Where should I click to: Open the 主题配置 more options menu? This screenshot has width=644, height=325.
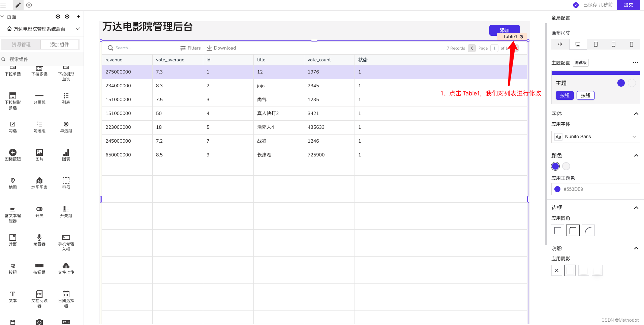pyautogui.click(x=636, y=62)
